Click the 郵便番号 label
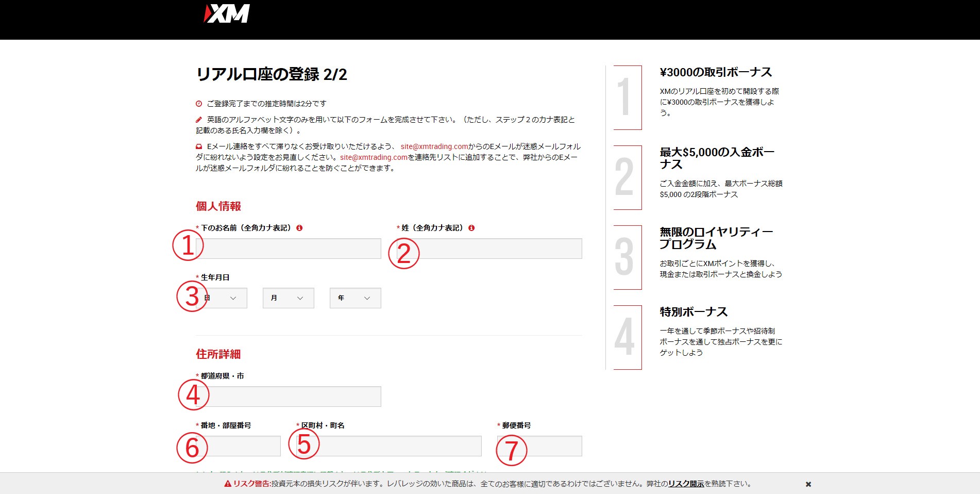This screenshot has width=980, height=494. coord(516,425)
